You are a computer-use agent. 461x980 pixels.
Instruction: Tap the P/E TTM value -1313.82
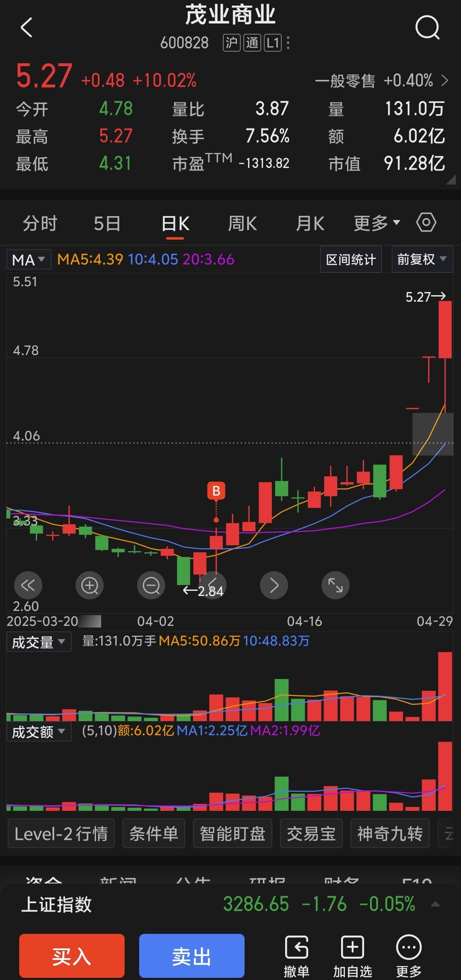tap(264, 163)
